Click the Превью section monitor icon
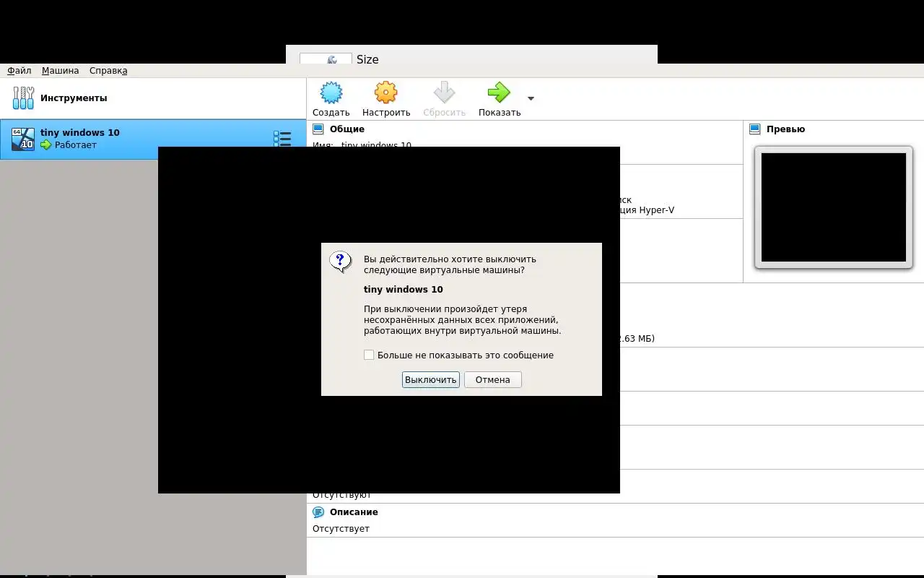Image resolution: width=924 pixels, height=578 pixels. point(755,129)
